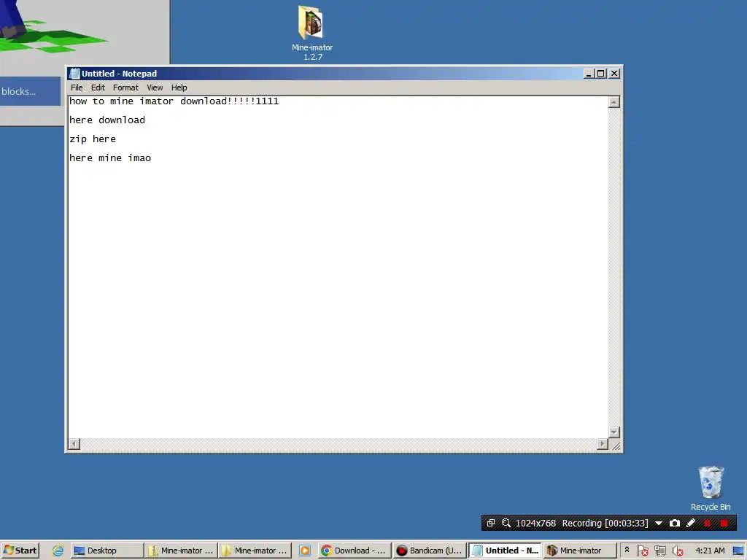Open the Start menu
The width and height of the screenshot is (747, 560).
pyautogui.click(x=20, y=551)
